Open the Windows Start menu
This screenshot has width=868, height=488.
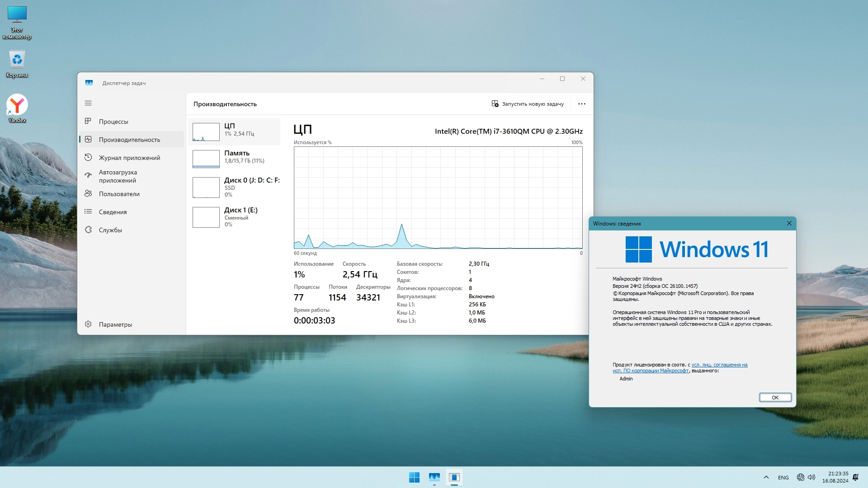414,477
